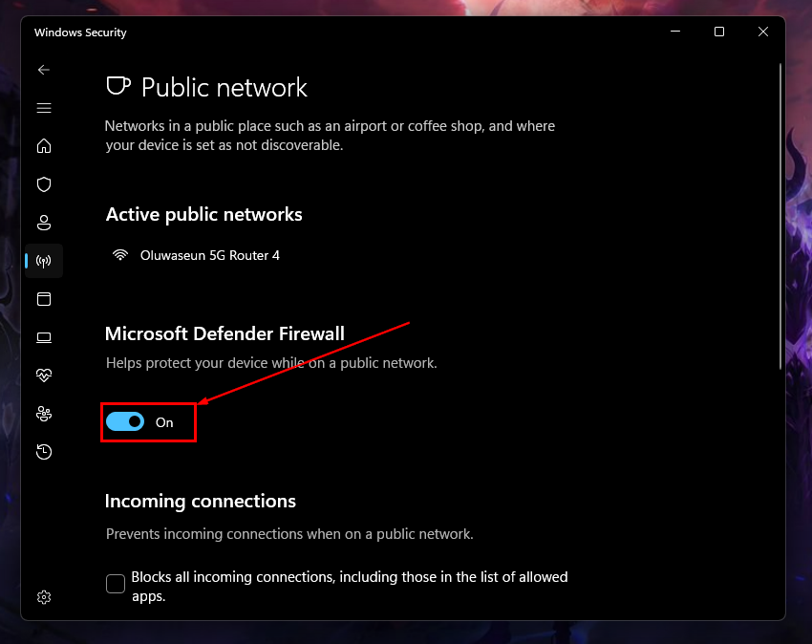
Task: Turn off Microsoft Defender Firewall toggle
Action: tap(125, 421)
